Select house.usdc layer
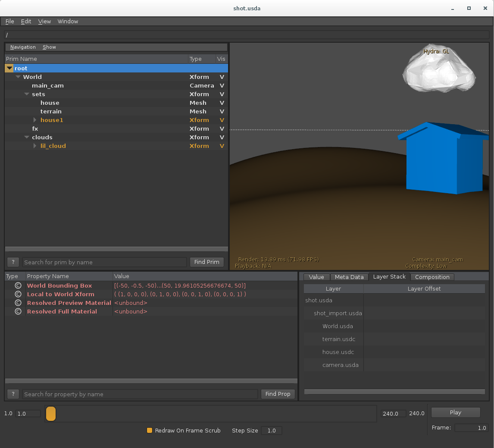 point(338,352)
